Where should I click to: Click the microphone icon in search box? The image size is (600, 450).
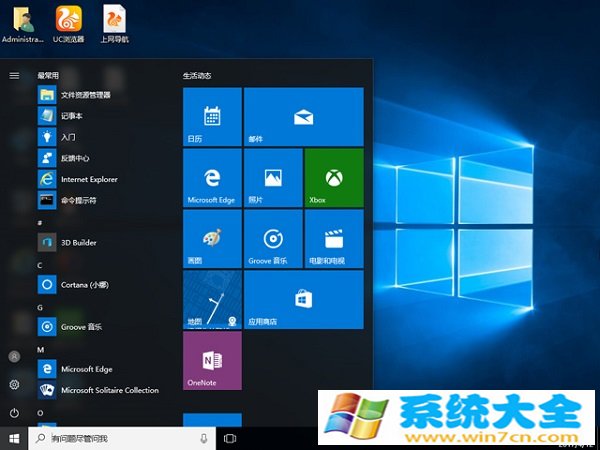(204, 439)
